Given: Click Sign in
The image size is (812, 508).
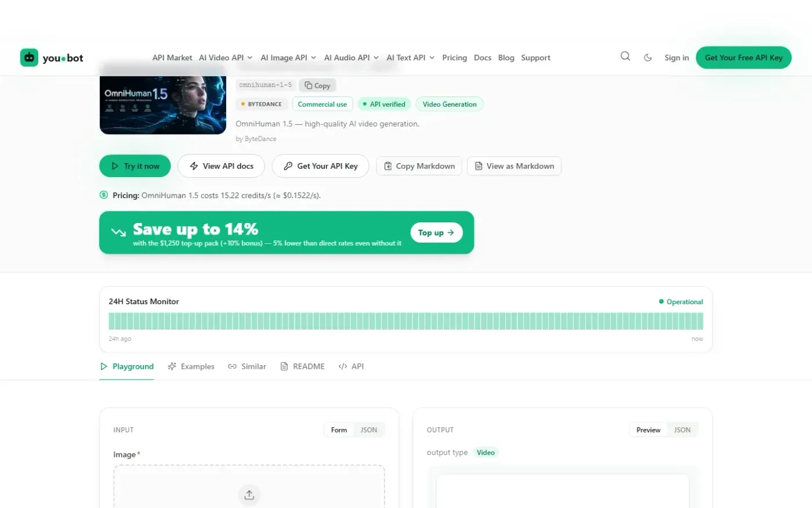Looking at the screenshot, I should click(x=676, y=57).
